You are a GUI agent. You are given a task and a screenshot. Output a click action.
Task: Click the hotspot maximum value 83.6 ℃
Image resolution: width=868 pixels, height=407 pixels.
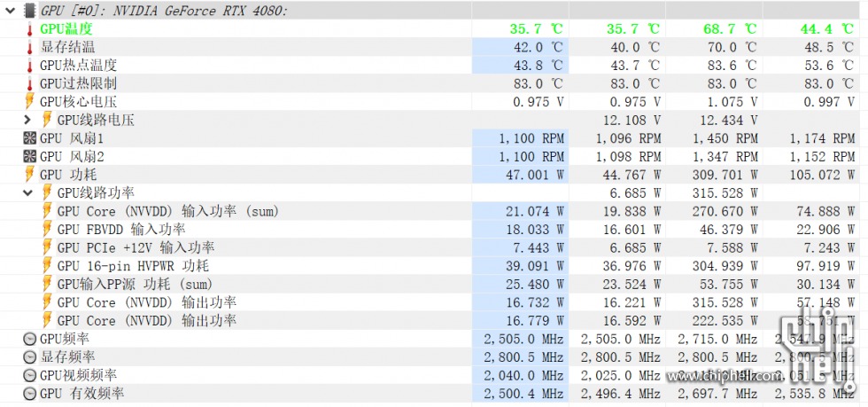[x=732, y=66]
